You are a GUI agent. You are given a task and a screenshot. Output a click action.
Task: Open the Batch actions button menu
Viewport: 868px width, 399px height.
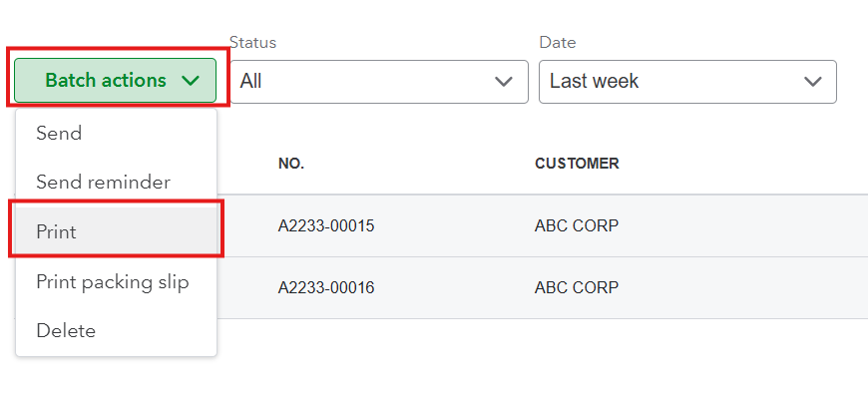point(105,81)
